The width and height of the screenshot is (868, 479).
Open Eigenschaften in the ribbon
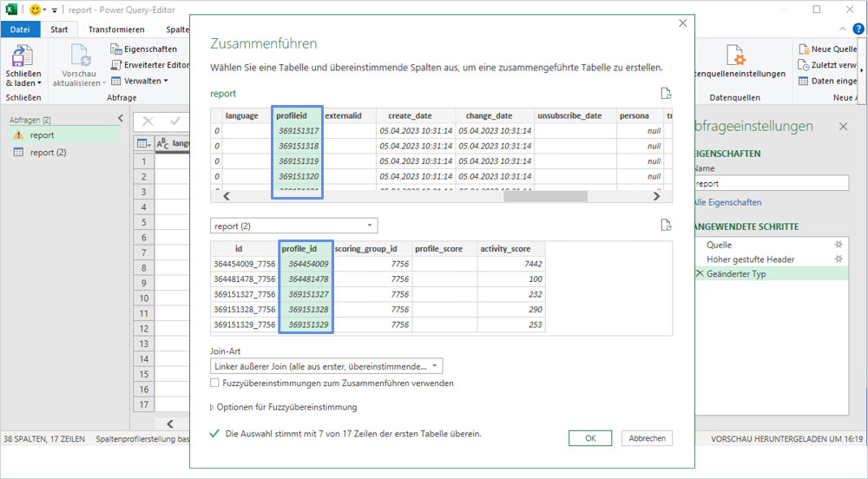143,49
